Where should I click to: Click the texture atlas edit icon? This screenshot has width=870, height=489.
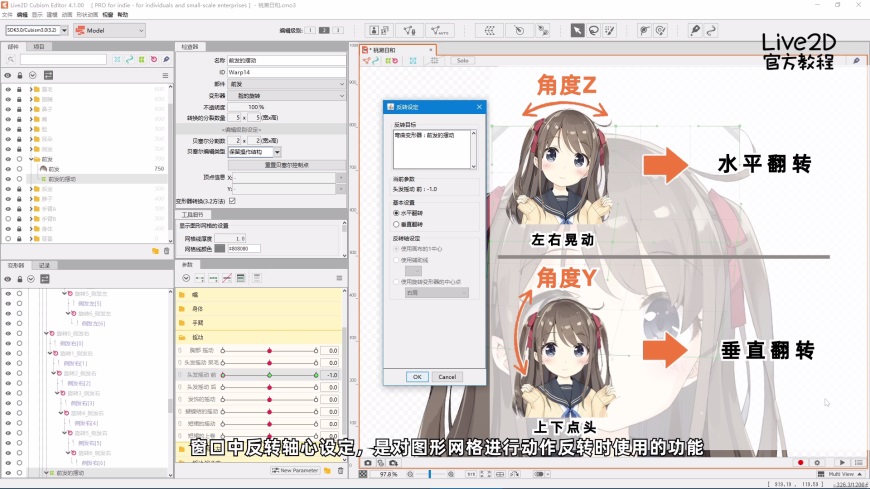(380, 31)
